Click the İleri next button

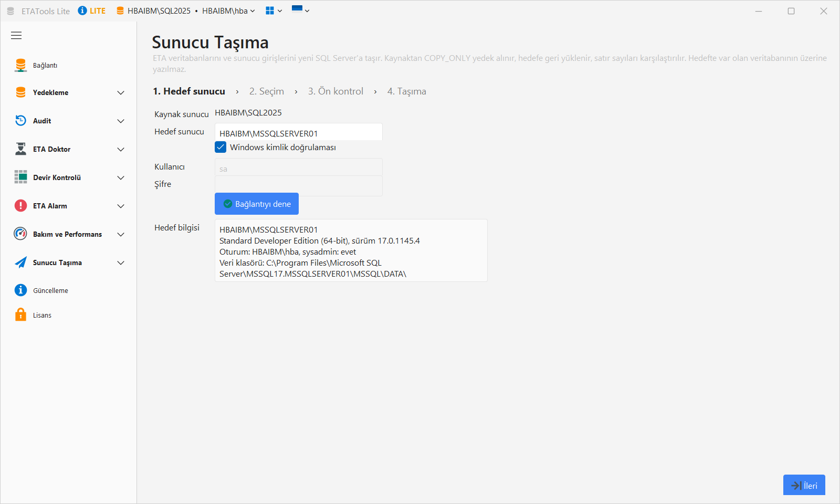(x=804, y=485)
